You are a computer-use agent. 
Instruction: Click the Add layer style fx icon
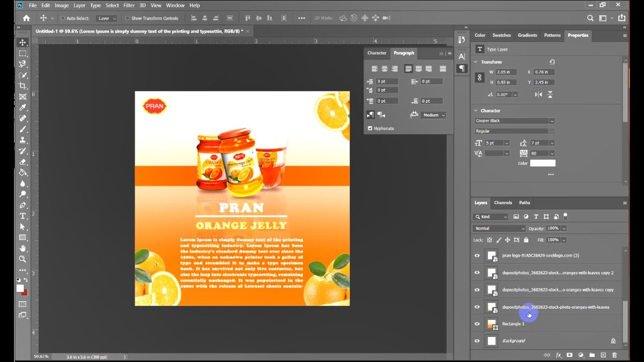tap(558, 355)
